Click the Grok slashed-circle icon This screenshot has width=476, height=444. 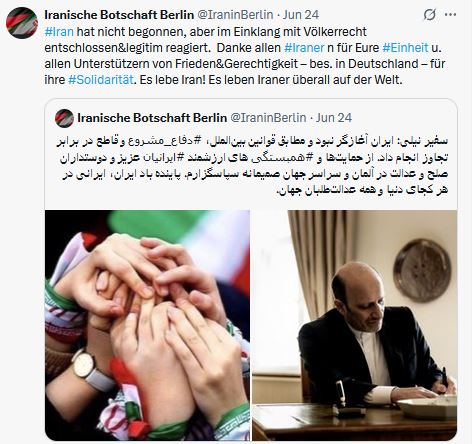[x=430, y=15]
